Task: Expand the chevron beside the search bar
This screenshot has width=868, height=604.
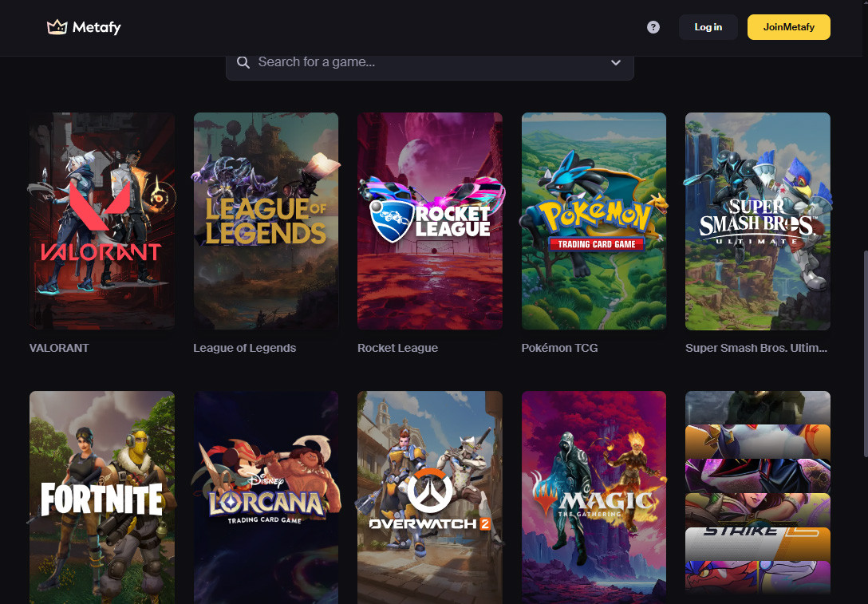Action: click(x=615, y=62)
